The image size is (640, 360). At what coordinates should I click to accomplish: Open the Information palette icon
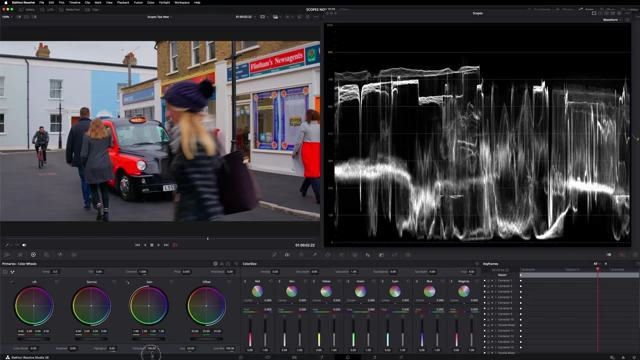(635, 255)
